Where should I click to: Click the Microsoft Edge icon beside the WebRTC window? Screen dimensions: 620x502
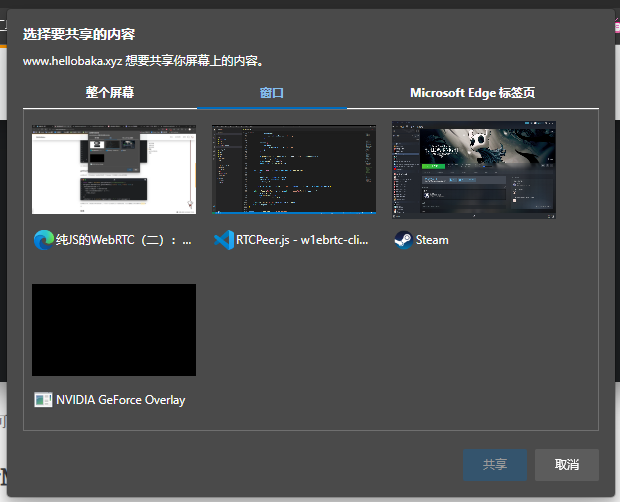point(43,240)
